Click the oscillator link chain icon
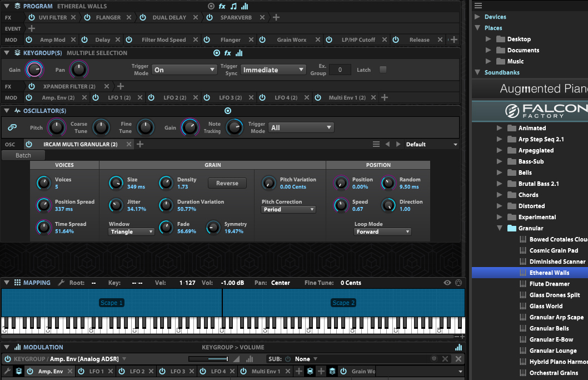Image resolution: width=588 pixels, height=380 pixels. [x=12, y=127]
